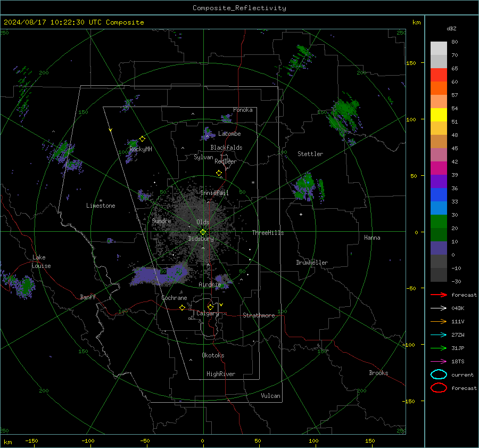Click the Composite_Reflectivity title text
The image size is (479, 448).
[x=240, y=8]
